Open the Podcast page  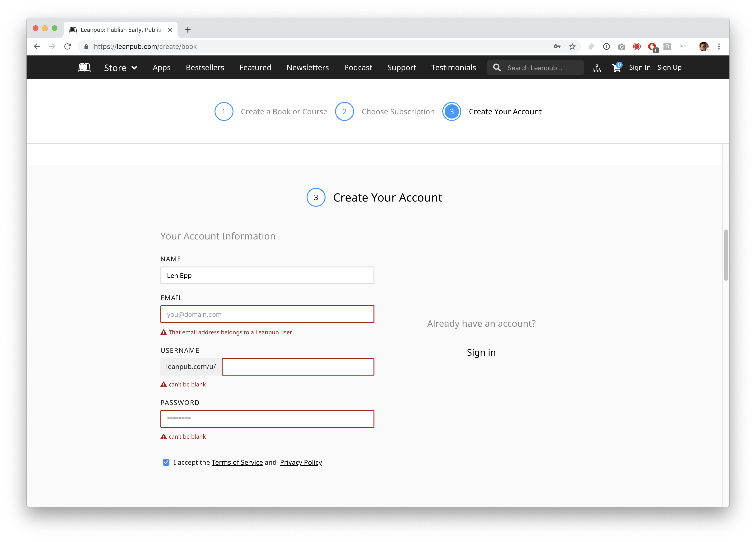pos(358,68)
